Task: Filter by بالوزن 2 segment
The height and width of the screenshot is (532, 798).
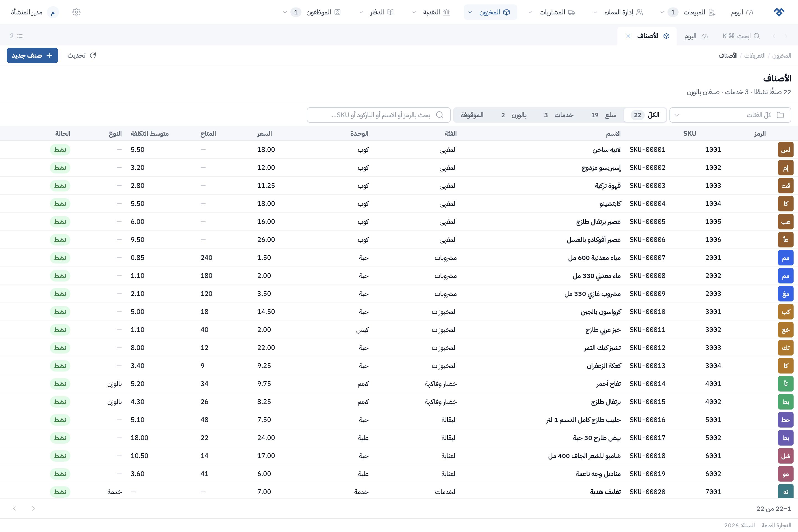Action: 514,115
